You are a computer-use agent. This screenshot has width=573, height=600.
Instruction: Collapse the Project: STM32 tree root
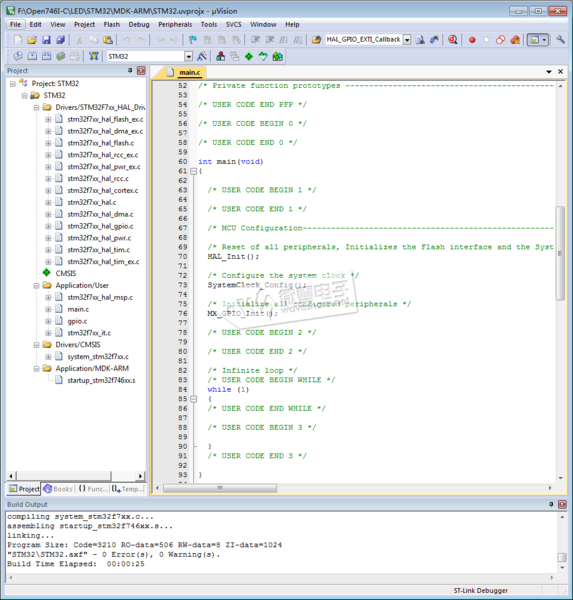click(13, 83)
